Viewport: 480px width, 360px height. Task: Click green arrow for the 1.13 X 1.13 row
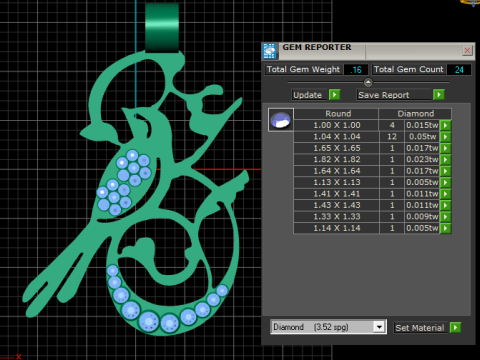tap(446, 183)
